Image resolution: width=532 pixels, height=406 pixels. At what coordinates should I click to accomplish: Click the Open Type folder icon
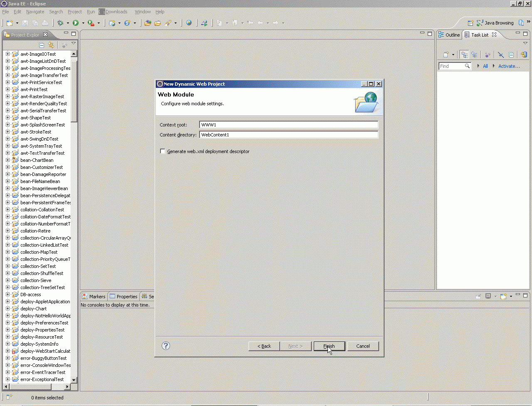(x=148, y=23)
